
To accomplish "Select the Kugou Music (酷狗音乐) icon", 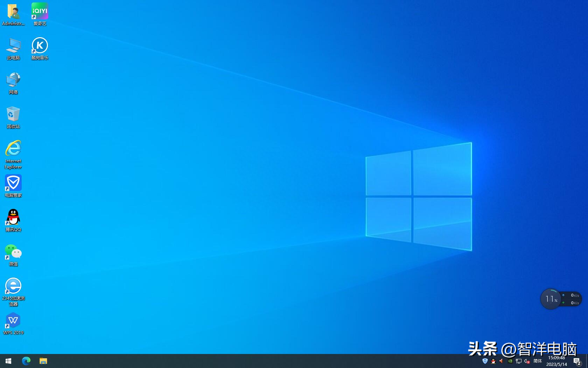I will [40, 48].
